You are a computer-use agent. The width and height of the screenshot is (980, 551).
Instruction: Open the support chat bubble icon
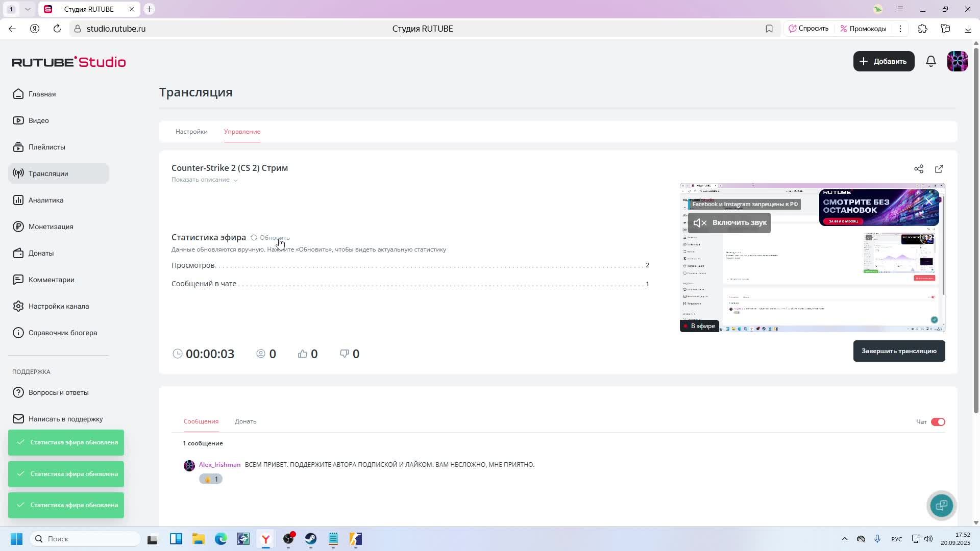pos(941,505)
